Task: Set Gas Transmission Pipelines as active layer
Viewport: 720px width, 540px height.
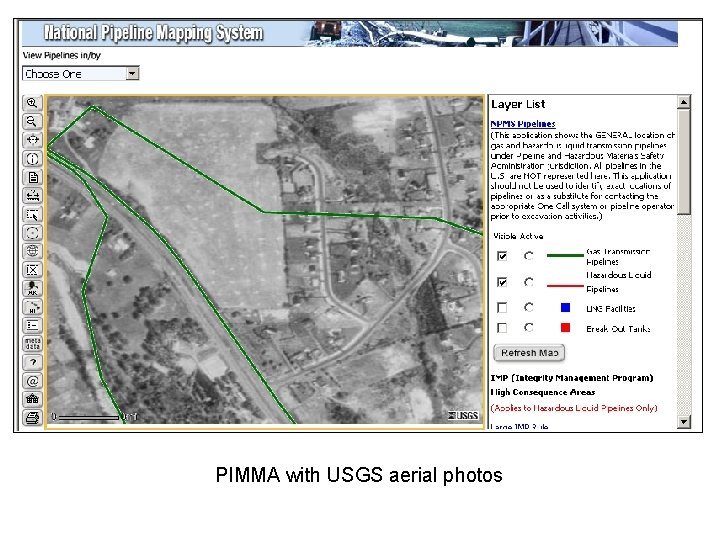Action: click(529, 256)
